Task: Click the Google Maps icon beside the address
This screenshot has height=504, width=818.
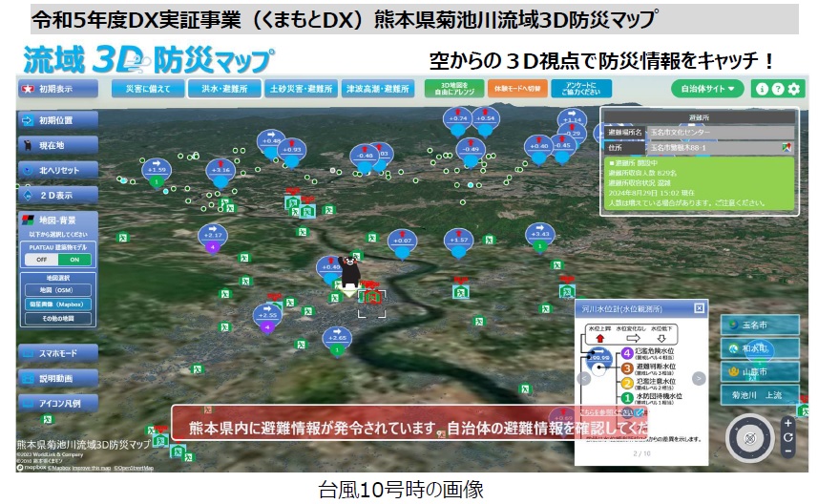Action: click(787, 147)
